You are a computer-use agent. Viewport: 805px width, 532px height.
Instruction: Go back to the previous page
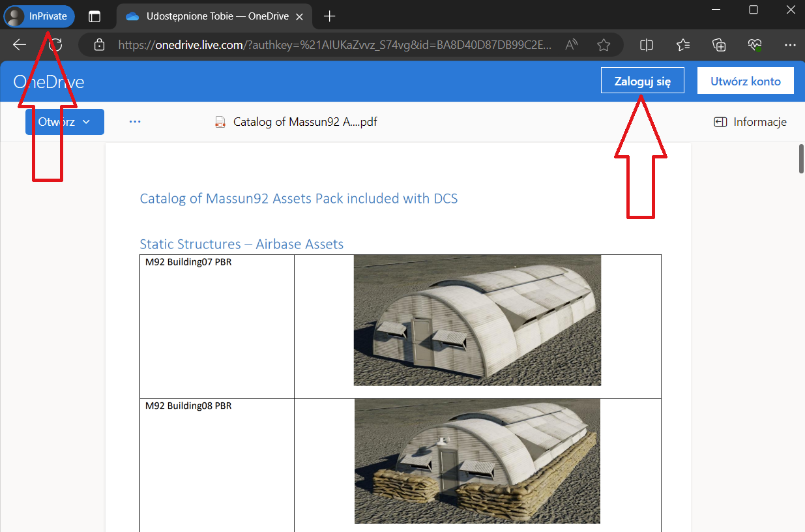[x=20, y=44]
